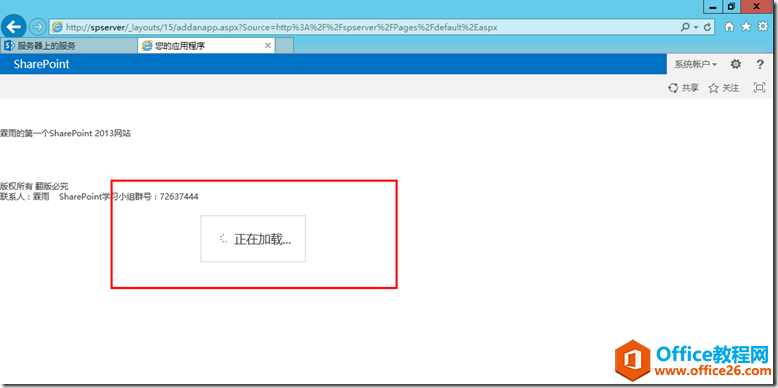Click the SharePoint brand link
The image size is (778, 388).
(x=42, y=64)
